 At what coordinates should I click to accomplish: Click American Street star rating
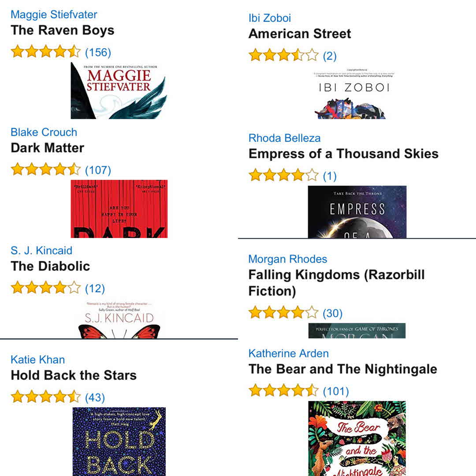coord(283,56)
